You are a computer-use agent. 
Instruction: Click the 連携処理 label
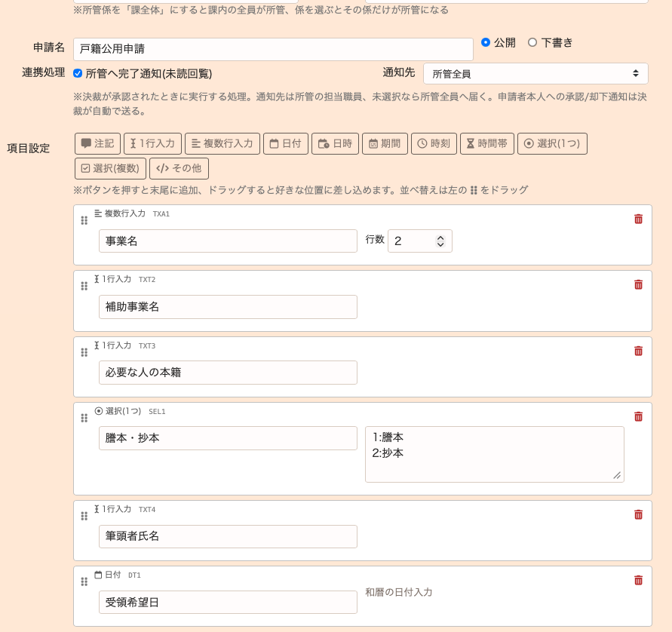coord(43,72)
